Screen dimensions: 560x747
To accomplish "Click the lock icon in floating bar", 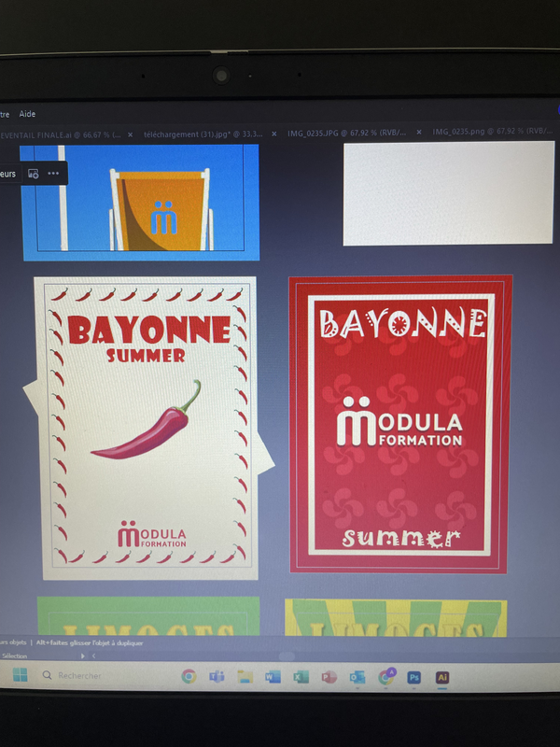I will pos(33,174).
